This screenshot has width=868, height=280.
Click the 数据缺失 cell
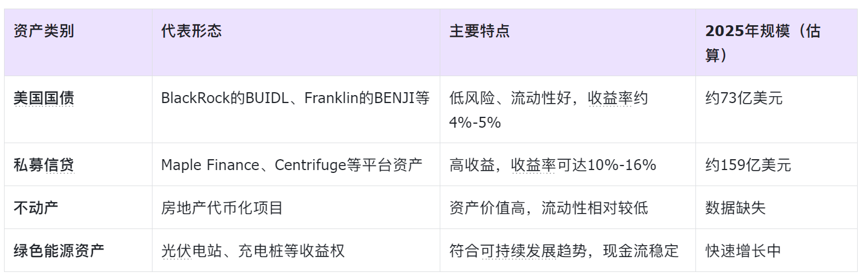[735, 207]
